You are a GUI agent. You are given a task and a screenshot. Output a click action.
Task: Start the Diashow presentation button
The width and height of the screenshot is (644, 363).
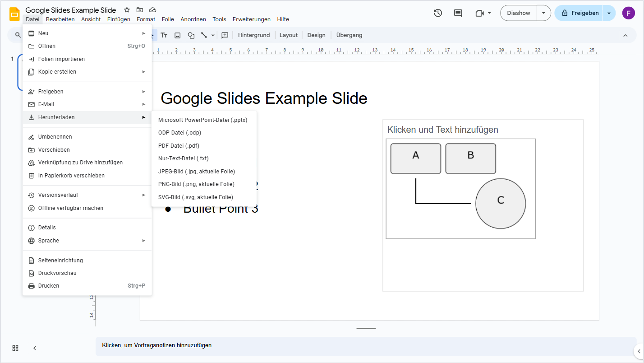point(519,13)
